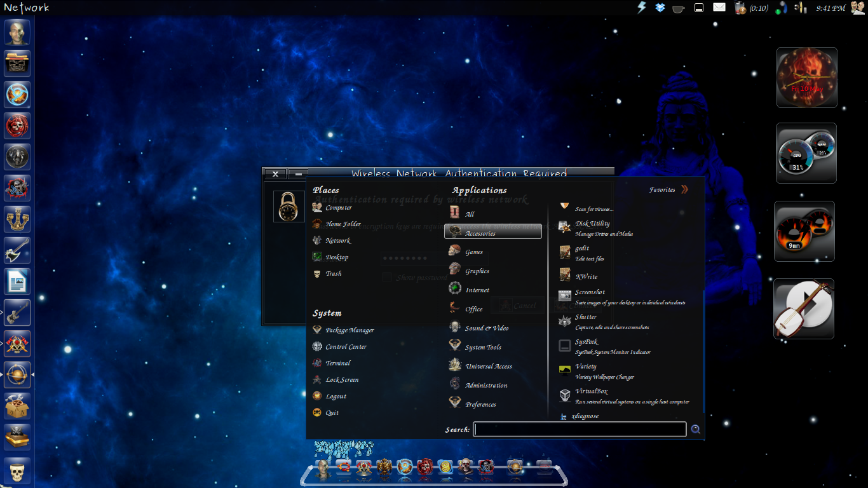Open the cardboard package box dock icon
The width and height of the screenshot is (868, 488).
pos(17,405)
